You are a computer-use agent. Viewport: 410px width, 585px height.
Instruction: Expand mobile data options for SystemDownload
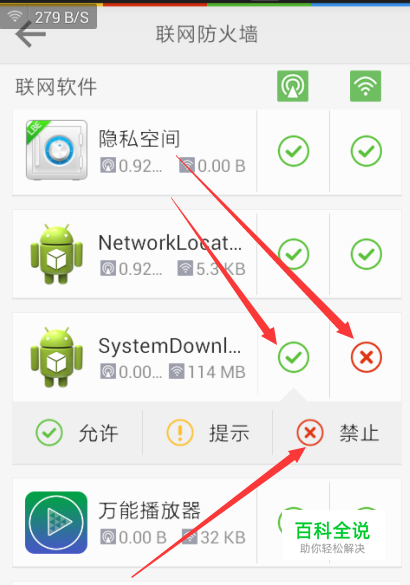[x=294, y=357]
